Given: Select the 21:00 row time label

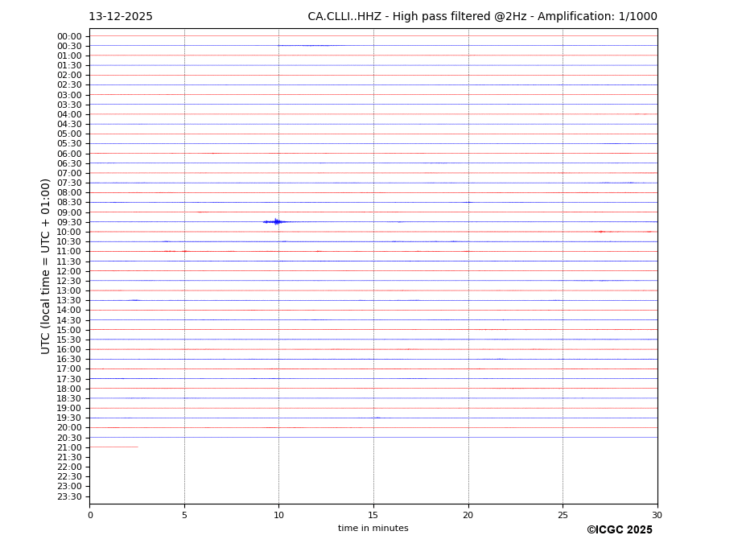Looking at the screenshot, I should pos(69,447).
